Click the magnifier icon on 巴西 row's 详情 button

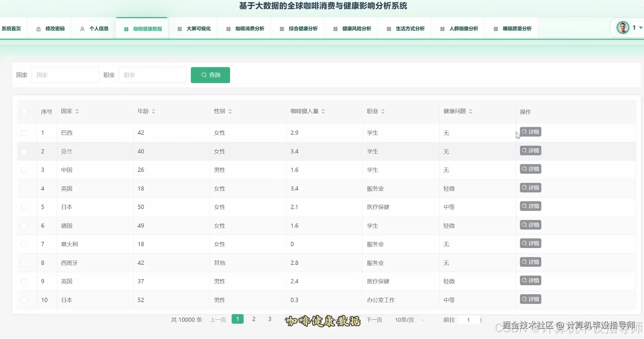[x=524, y=132]
